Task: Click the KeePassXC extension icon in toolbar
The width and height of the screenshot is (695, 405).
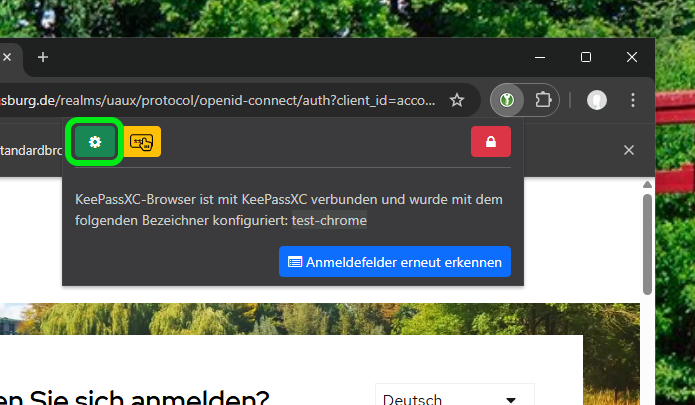Action: point(508,100)
